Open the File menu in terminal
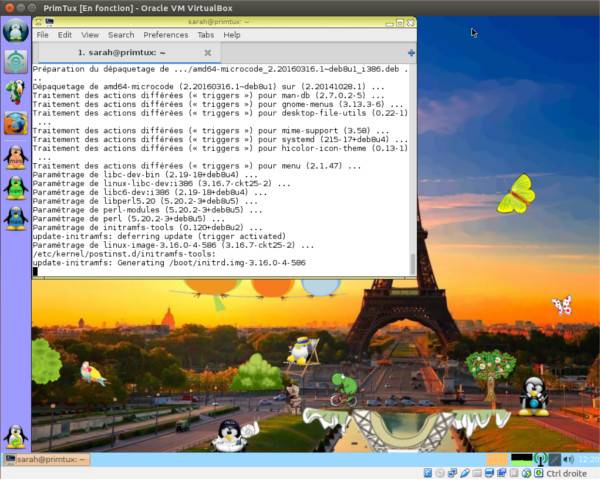Viewport: 600px width, 480px height. [42, 35]
